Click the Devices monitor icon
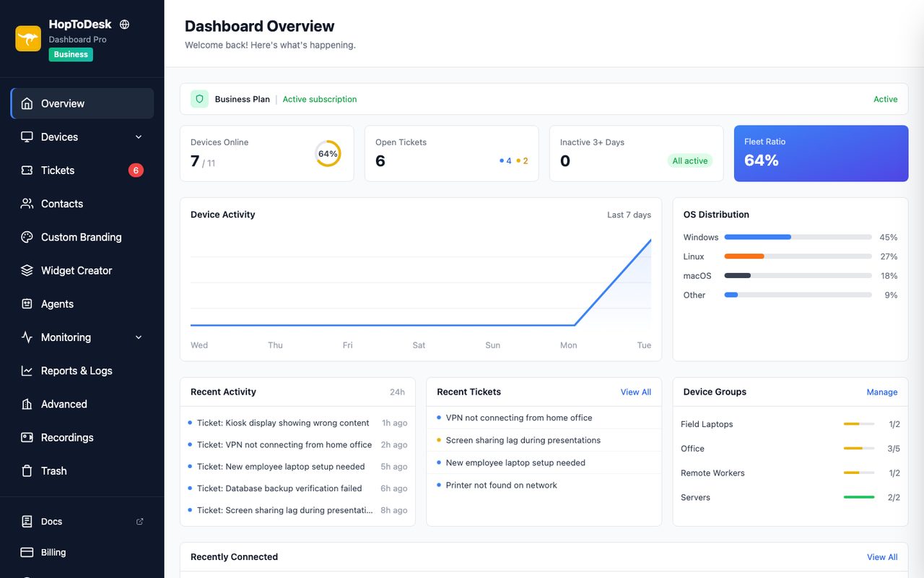924x578 pixels. (x=27, y=137)
